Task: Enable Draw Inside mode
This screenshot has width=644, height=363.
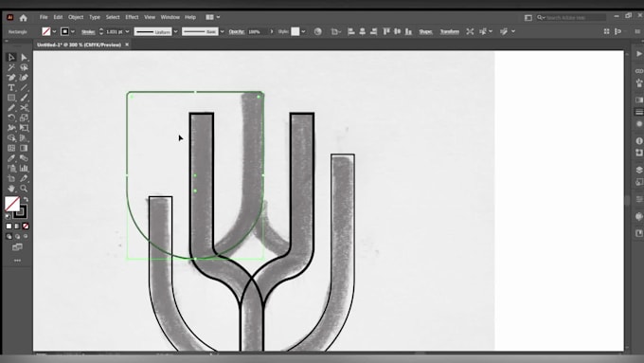Action: 26,236
